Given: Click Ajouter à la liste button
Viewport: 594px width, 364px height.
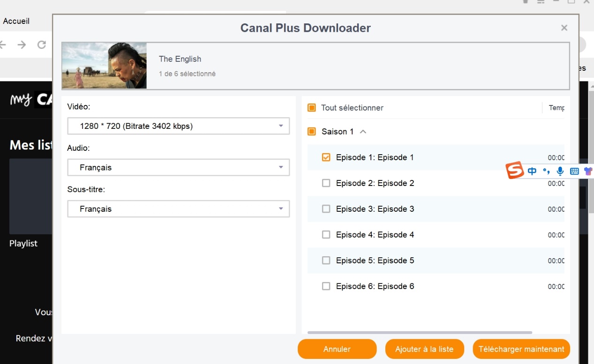Looking at the screenshot, I should point(424,349).
